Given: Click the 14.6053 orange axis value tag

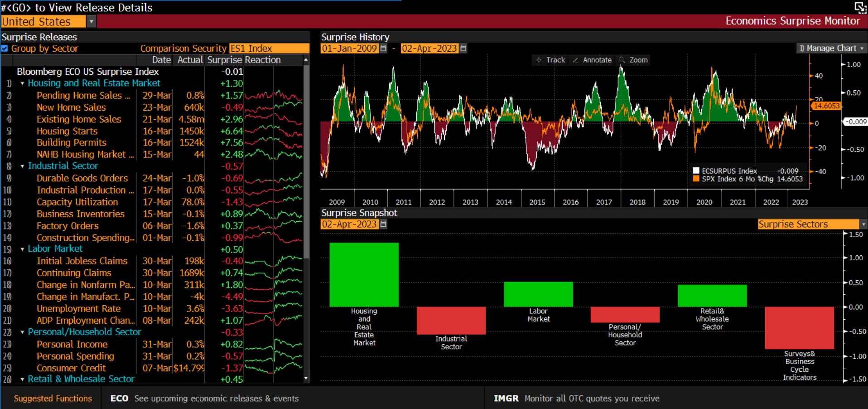Looking at the screenshot, I should click(x=826, y=106).
